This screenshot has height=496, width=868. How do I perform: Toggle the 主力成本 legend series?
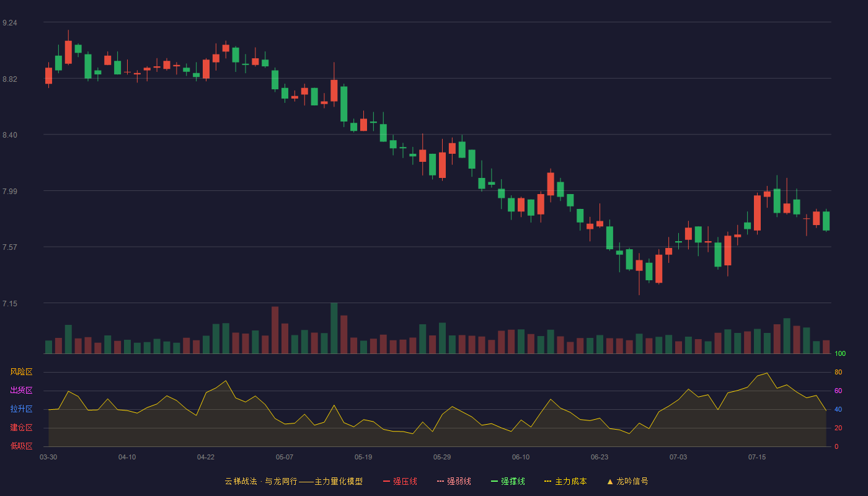(x=565, y=481)
